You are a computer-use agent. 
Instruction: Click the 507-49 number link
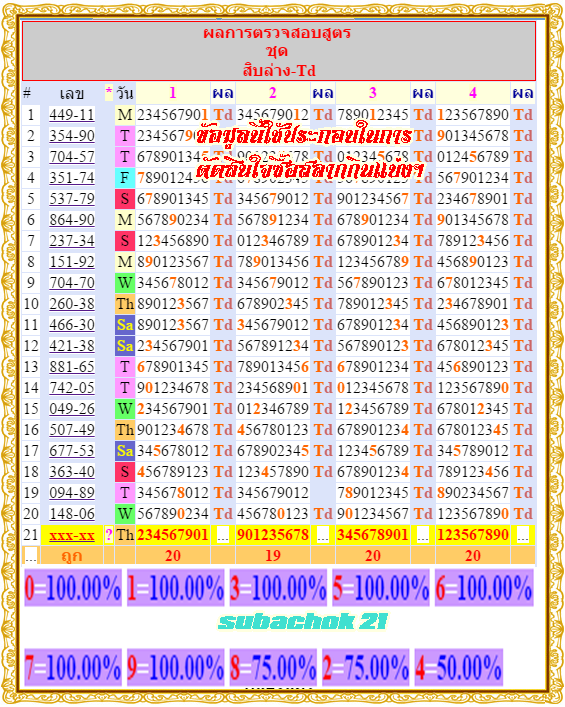[x=72, y=430]
